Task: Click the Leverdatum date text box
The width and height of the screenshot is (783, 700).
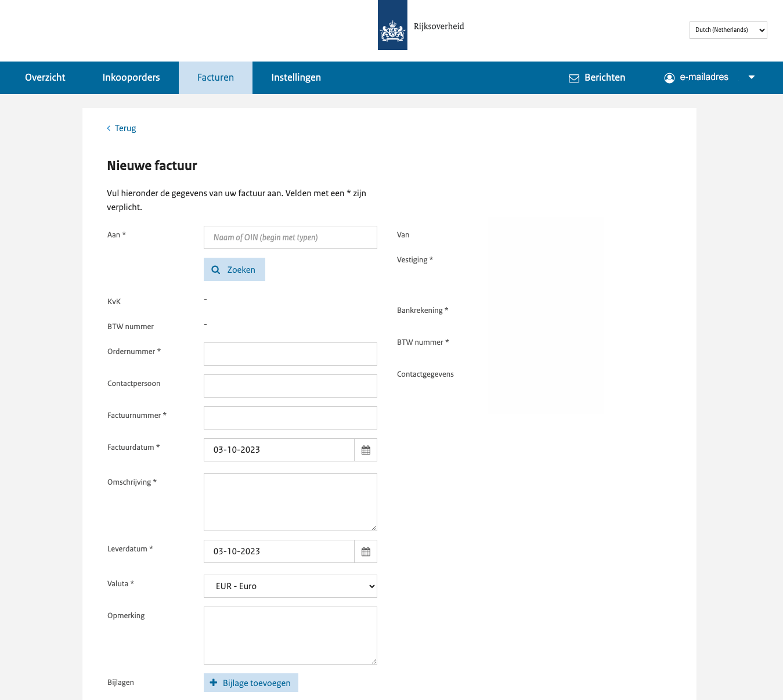Action: (279, 551)
